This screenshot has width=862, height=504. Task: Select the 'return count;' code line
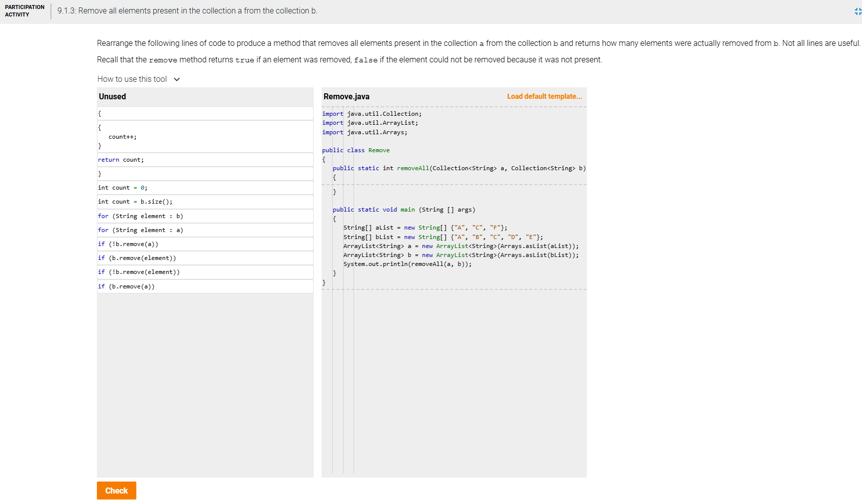[205, 160]
